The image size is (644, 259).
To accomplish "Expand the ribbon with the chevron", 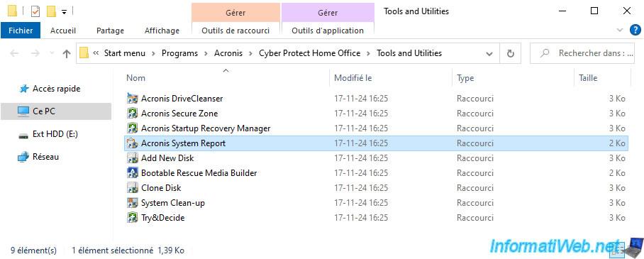I will coord(620,30).
